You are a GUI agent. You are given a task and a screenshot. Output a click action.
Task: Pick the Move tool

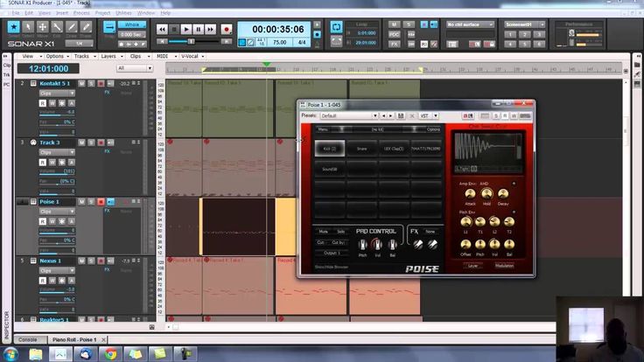[x=42, y=27]
